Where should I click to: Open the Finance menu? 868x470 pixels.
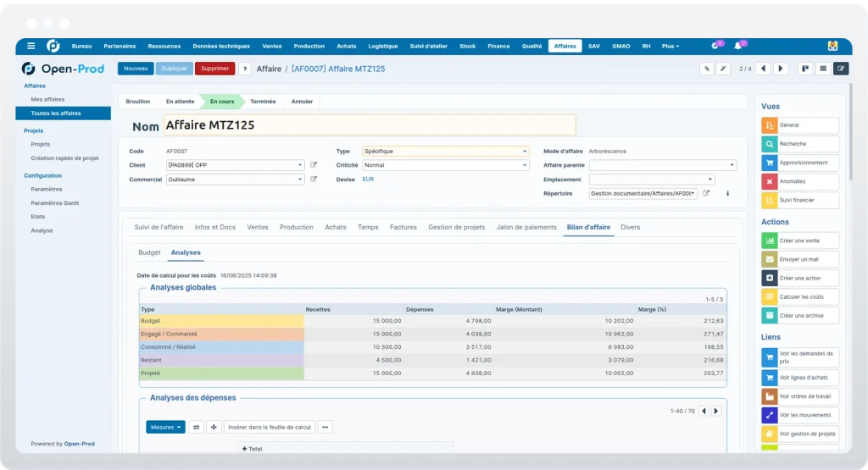coord(498,46)
